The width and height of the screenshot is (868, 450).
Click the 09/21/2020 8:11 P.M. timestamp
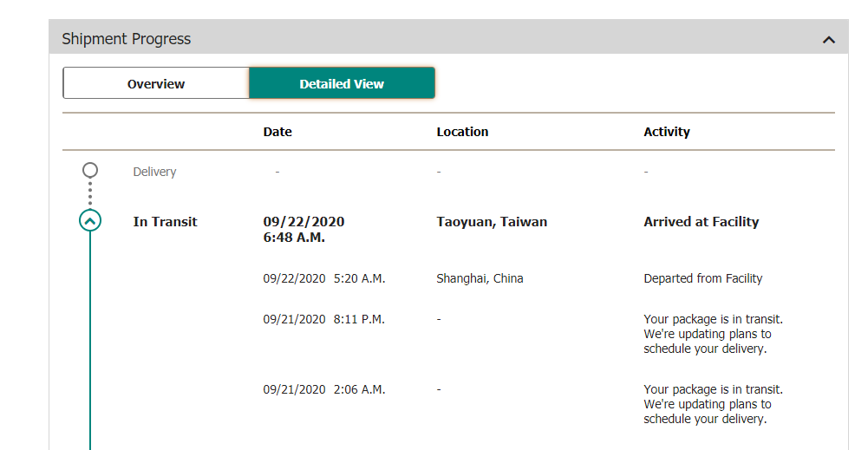[323, 319]
